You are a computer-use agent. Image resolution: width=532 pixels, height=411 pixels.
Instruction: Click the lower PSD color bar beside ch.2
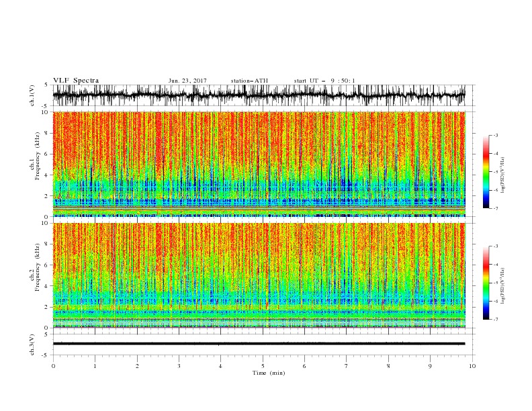[x=486, y=283]
